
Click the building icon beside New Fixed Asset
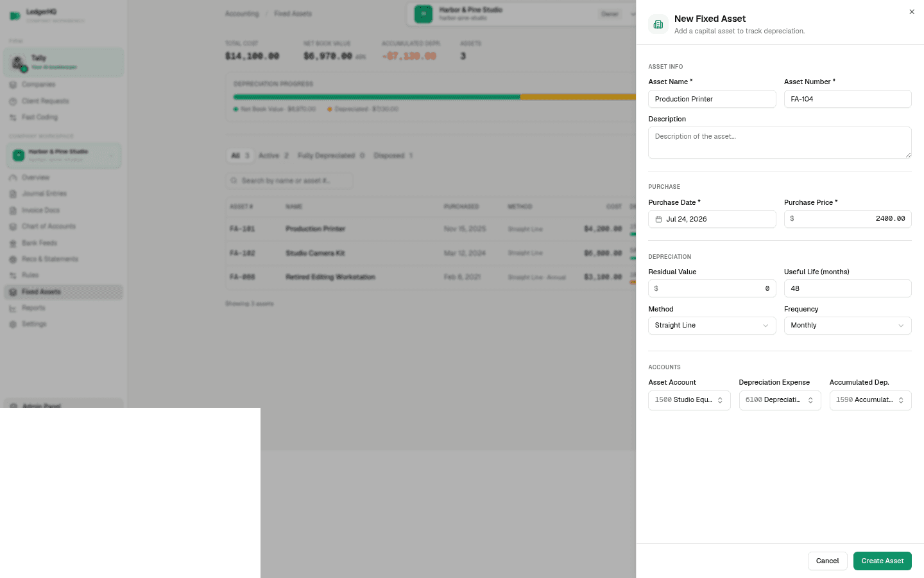click(658, 24)
